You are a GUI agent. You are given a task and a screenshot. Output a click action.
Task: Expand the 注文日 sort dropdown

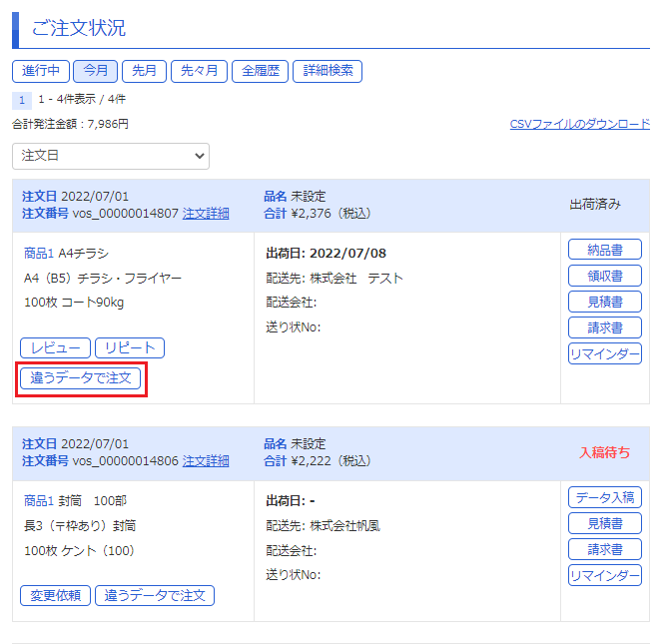coord(111,156)
